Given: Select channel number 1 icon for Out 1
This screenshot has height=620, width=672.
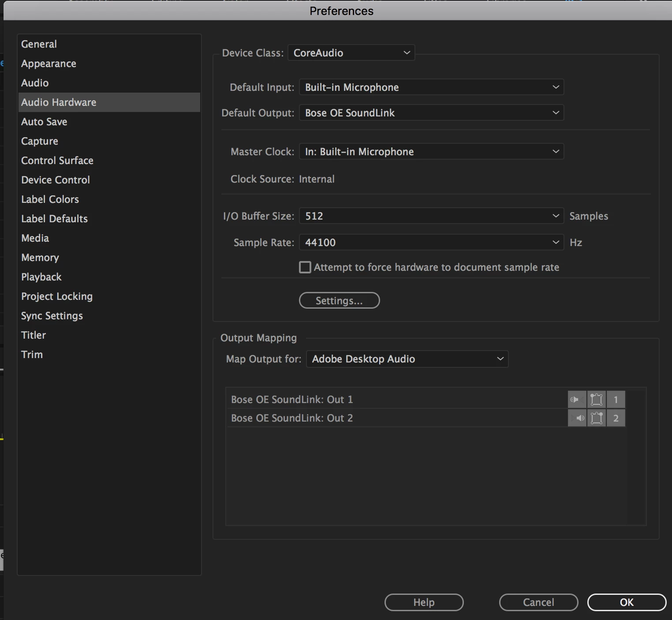Looking at the screenshot, I should pos(616,400).
